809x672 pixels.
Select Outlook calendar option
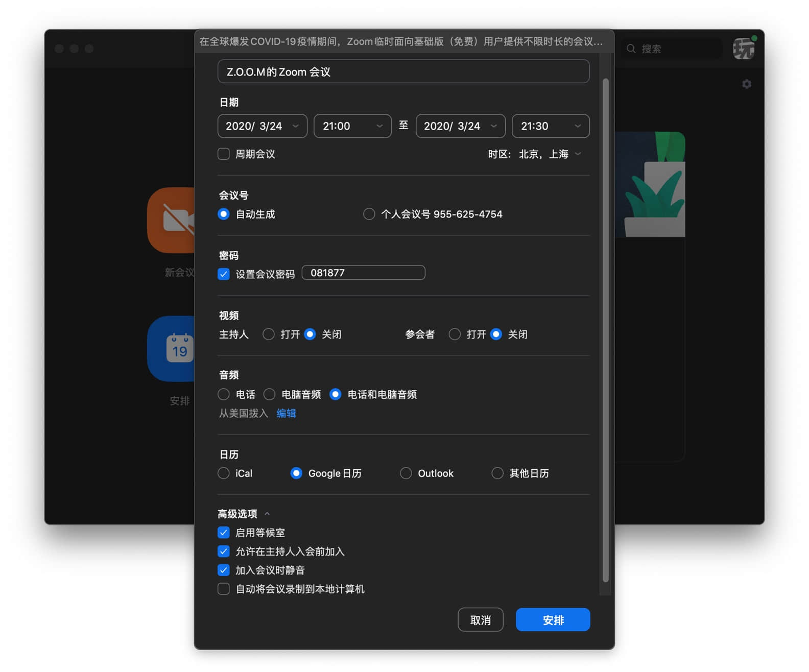(406, 473)
